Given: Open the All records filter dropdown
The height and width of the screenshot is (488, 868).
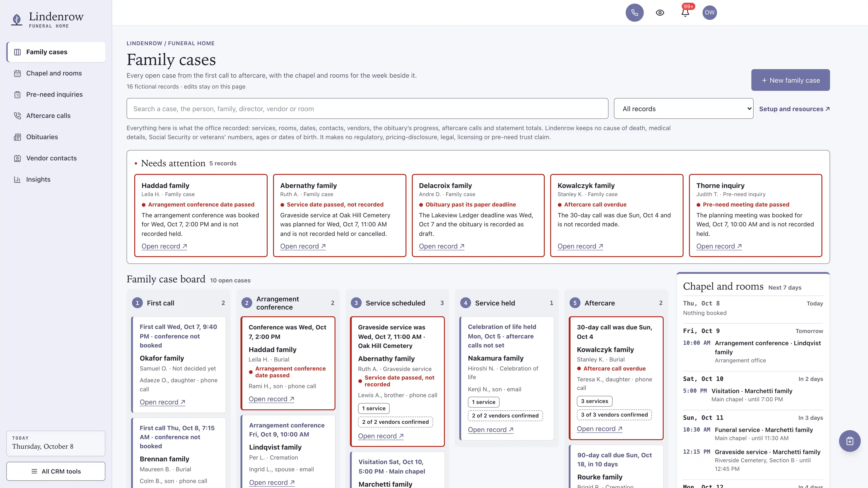Looking at the screenshot, I should pyautogui.click(x=683, y=108).
